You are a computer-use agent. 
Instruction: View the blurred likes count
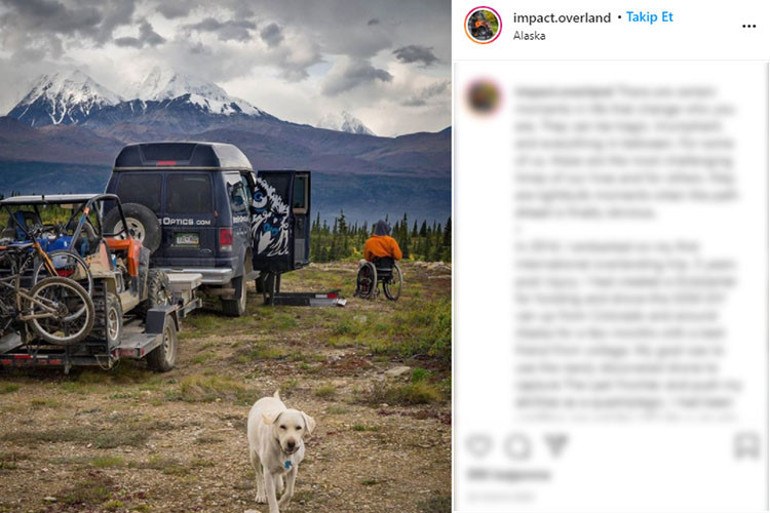pos(508,475)
